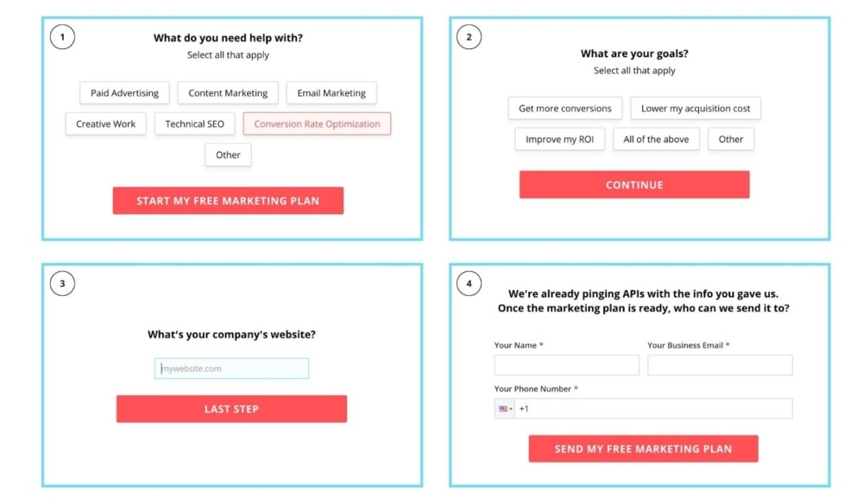The height and width of the screenshot is (504, 863).
Task: Select the Get more conversions goal
Action: click(x=564, y=108)
